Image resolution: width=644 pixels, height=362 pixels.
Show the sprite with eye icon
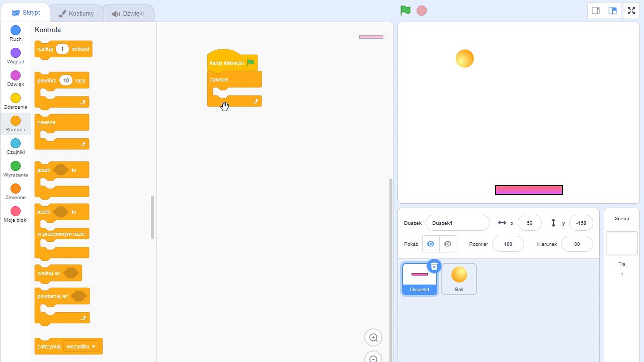pos(431,244)
